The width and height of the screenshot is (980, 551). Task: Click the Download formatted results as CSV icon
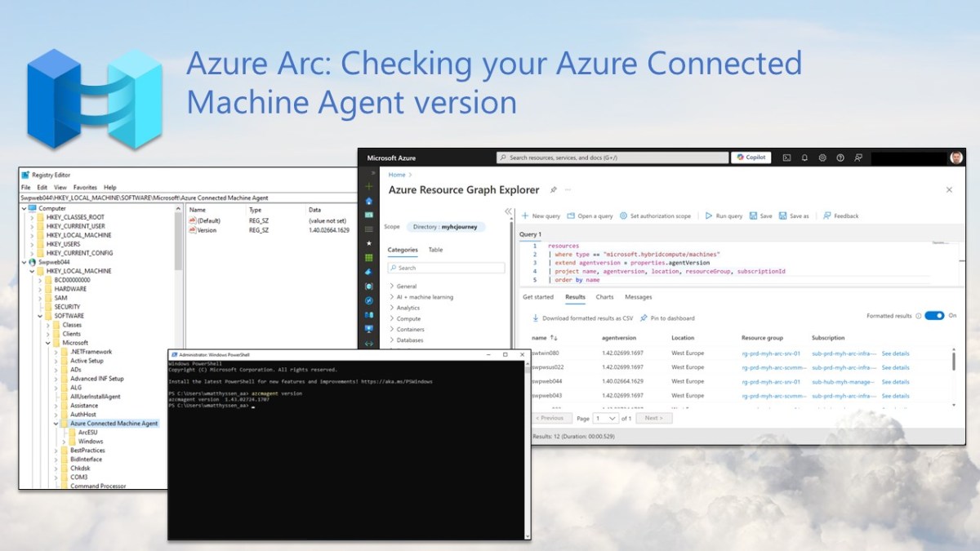click(537, 318)
